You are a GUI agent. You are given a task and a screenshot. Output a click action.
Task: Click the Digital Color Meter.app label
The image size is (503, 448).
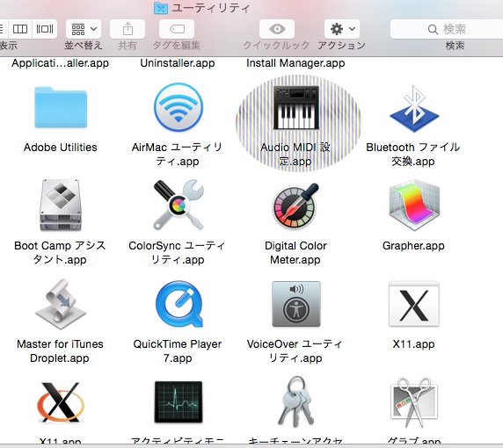click(x=295, y=252)
